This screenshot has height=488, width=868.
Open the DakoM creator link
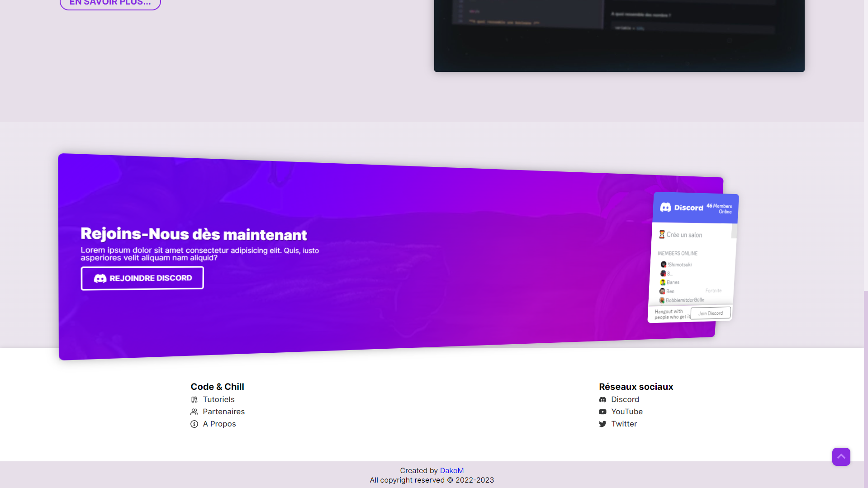pyautogui.click(x=451, y=470)
